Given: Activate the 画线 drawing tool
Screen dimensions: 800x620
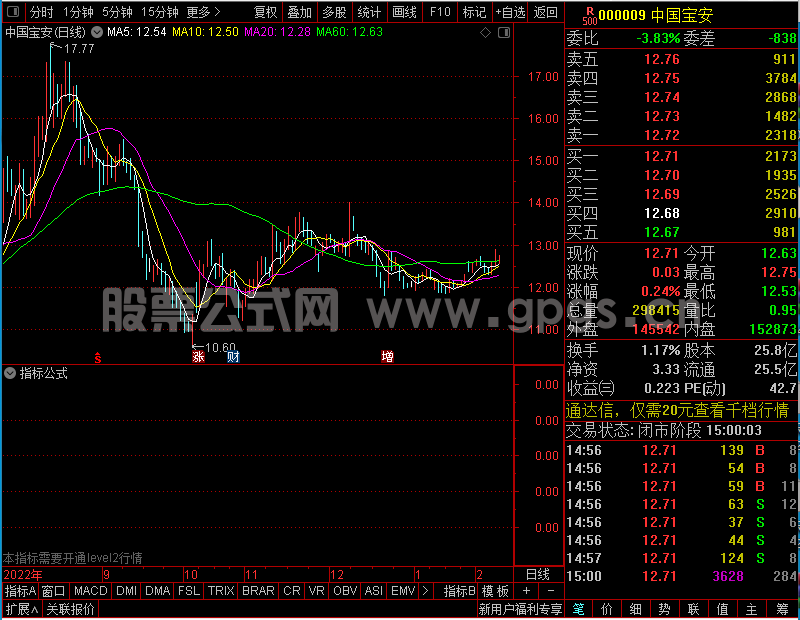Looking at the screenshot, I should click(x=405, y=12).
